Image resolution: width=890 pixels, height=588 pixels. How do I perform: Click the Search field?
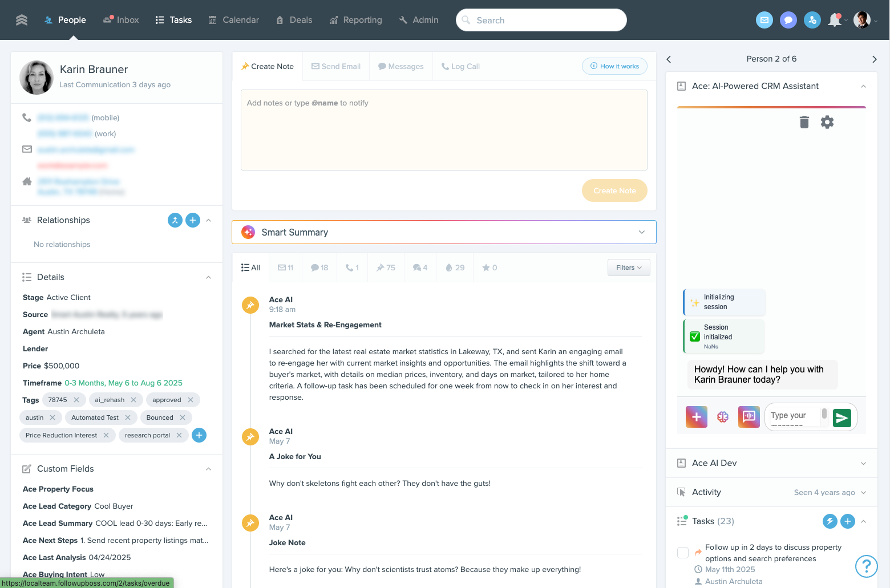coord(541,20)
